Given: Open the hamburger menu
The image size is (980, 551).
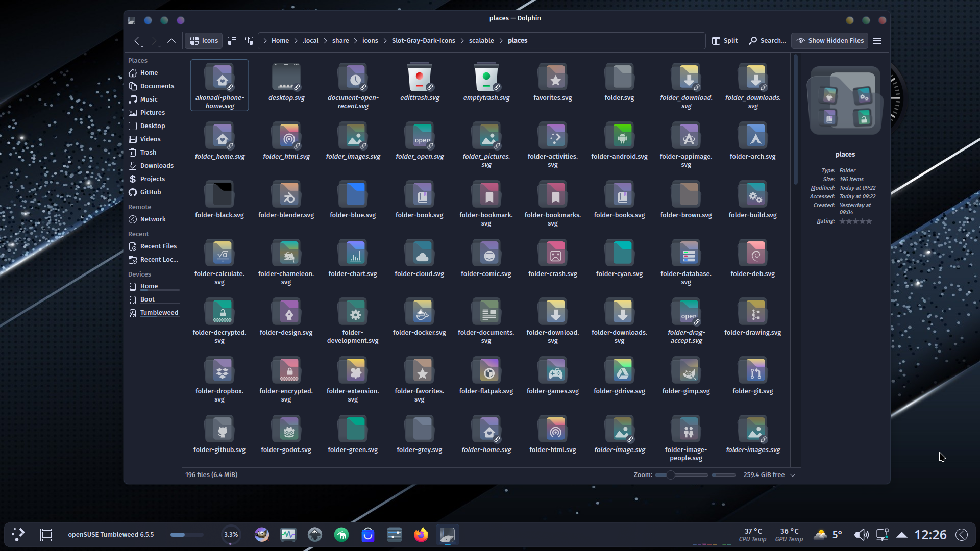Looking at the screenshot, I should [x=877, y=41].
